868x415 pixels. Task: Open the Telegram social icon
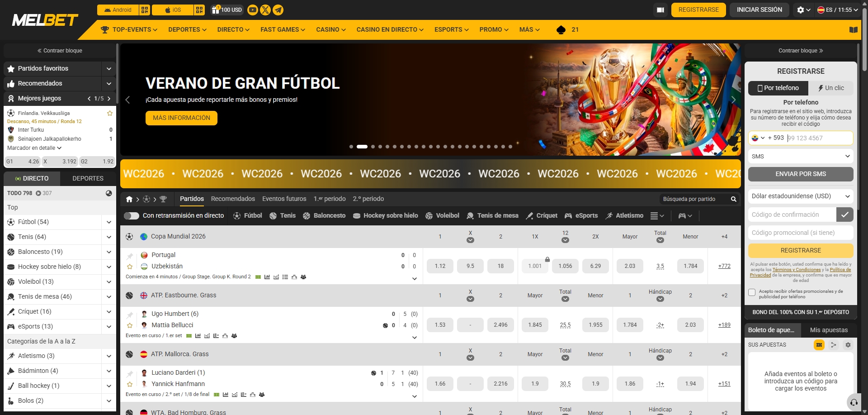click(278, 10)
